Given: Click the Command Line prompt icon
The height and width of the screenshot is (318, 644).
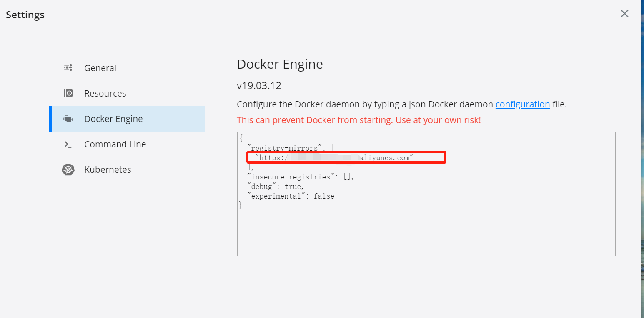Looking at the screenshot, I should click(68, 144).
